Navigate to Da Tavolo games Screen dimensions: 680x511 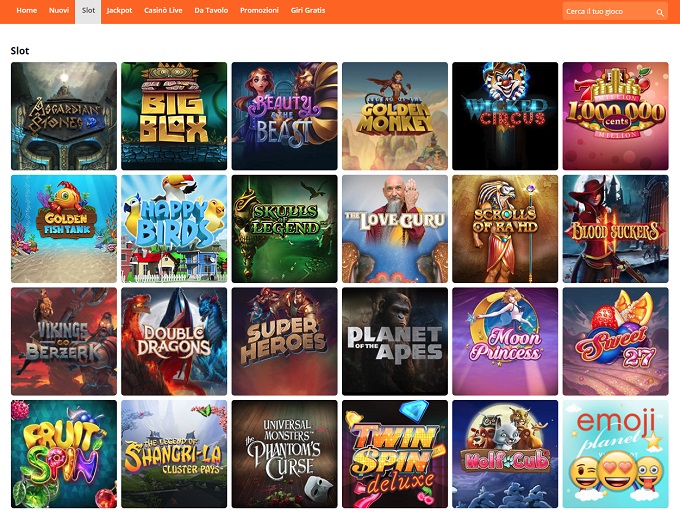pos(211,10)
